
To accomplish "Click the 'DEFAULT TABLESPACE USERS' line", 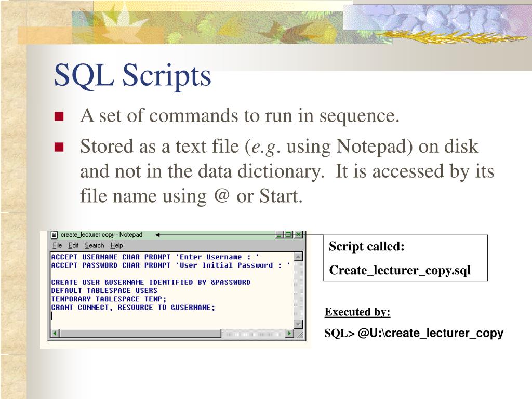I will tap(104, 291).
